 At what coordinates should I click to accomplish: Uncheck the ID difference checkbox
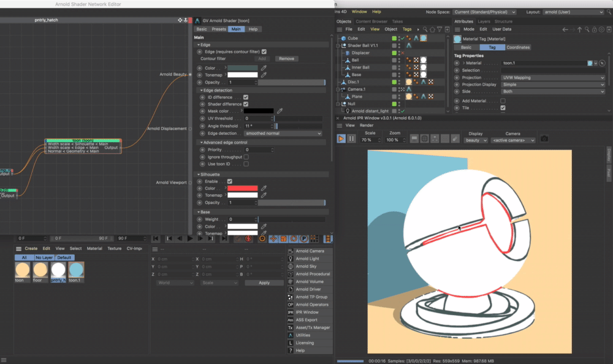pos(246,97)
